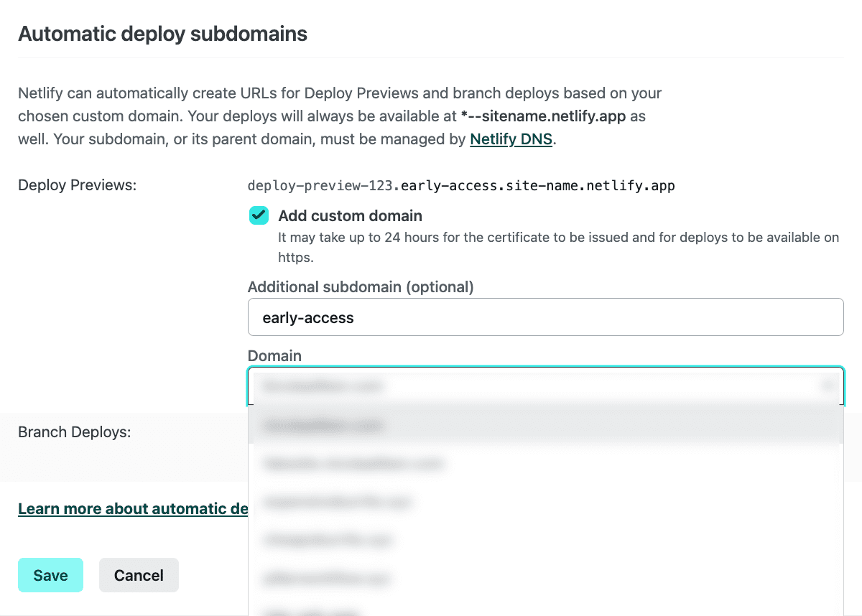Click the Deploy Previews label
The width and height of the screenshot is (862, 616).
[x=77, y=185]
